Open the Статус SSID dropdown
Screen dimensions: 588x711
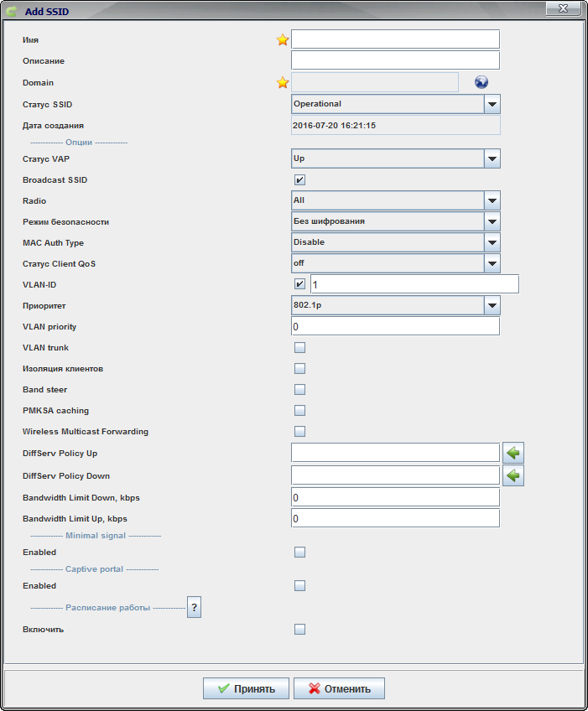pos(492,104)
